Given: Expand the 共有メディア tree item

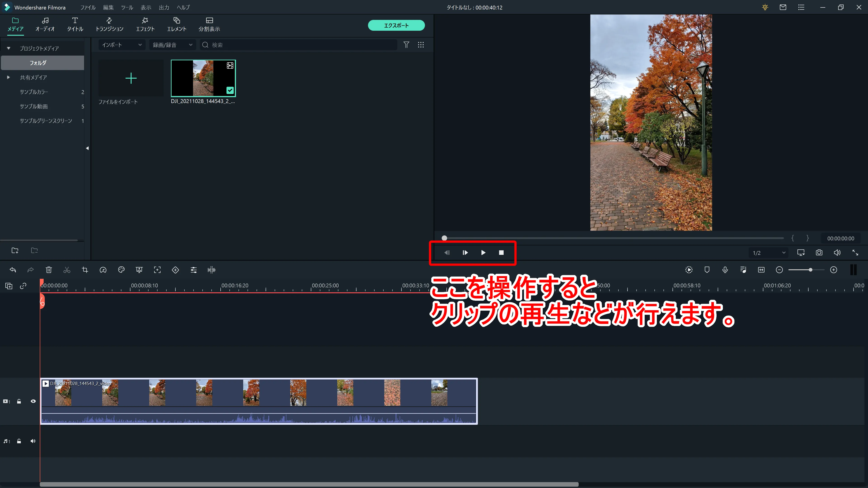Looking at the screenshot, I should pyautogui.click(x=8, y=77).
